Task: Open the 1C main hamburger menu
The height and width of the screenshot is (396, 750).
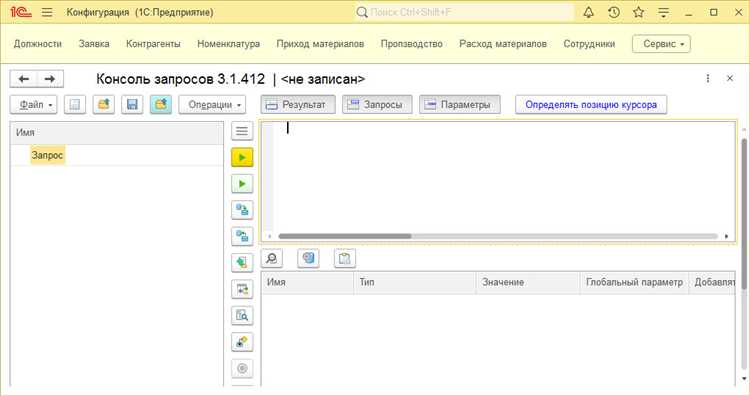Action: coord(47,12)
